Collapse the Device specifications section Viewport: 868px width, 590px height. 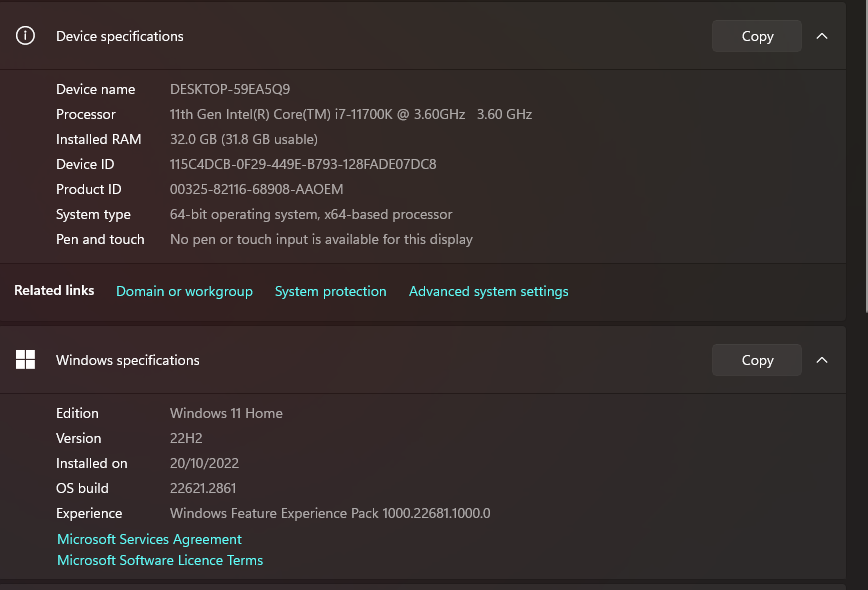822,36
